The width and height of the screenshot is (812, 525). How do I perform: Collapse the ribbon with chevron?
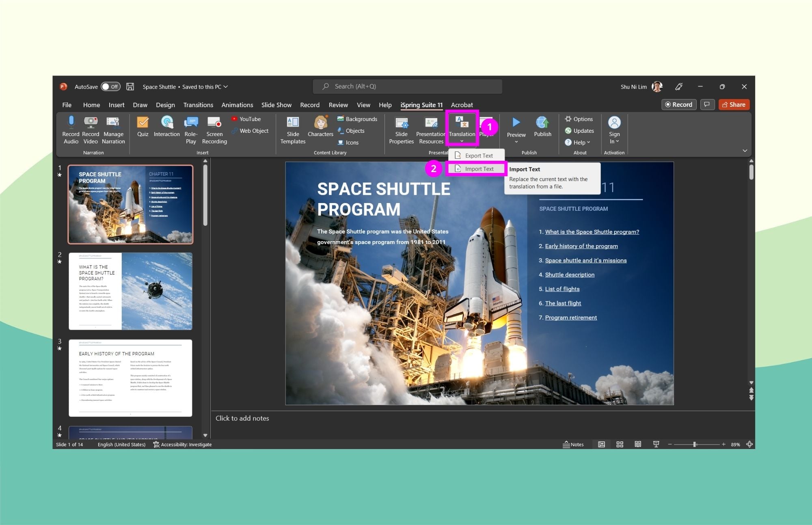pos(745,151)
